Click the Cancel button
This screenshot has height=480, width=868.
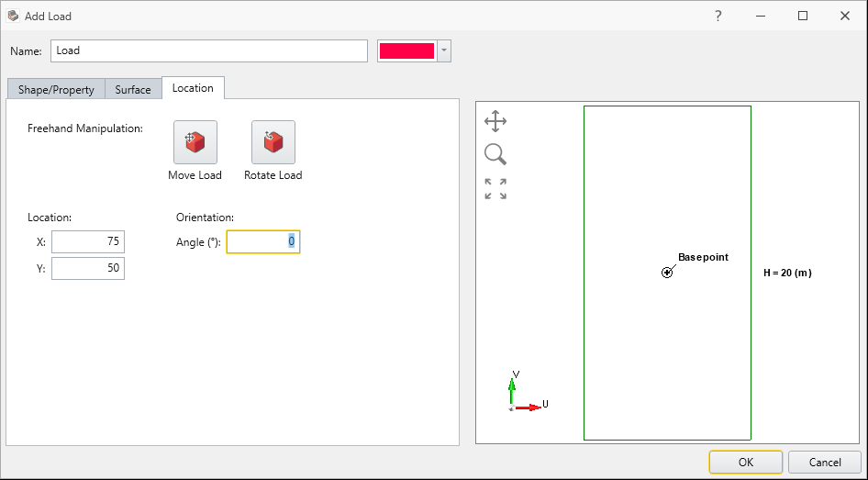pos(825,463)
